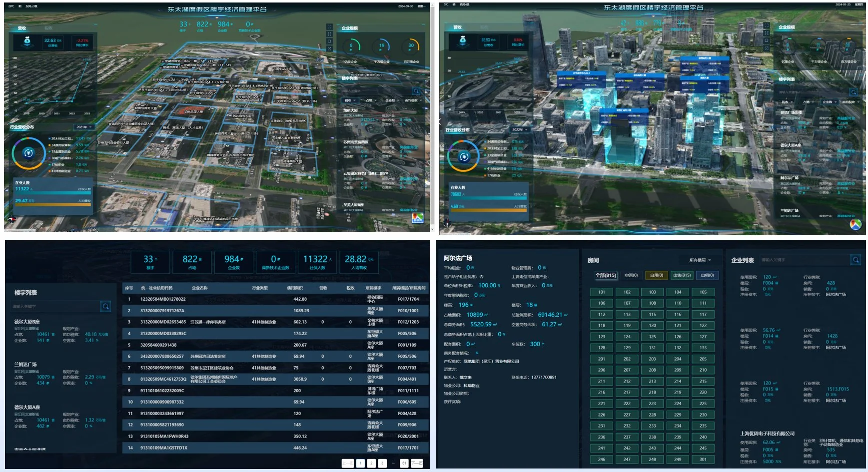Select the 空置(0) room tab
This screenshot has height=472, width=868.
point(631,275)
